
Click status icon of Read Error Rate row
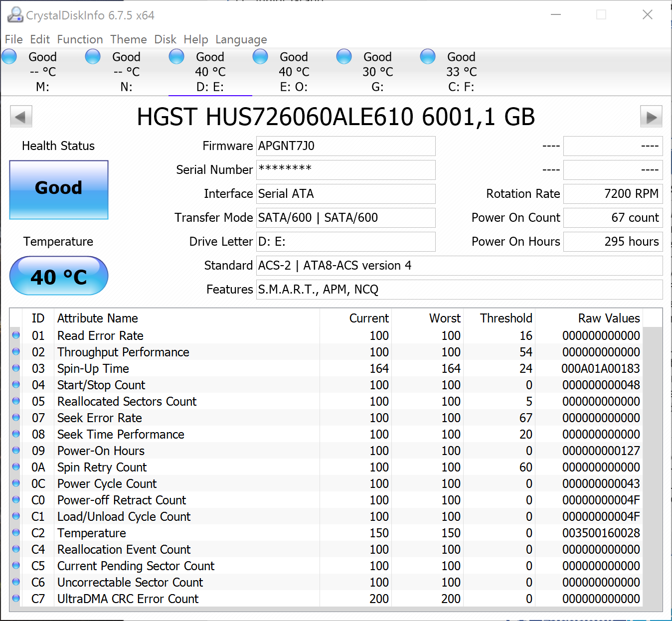point(16,335)
